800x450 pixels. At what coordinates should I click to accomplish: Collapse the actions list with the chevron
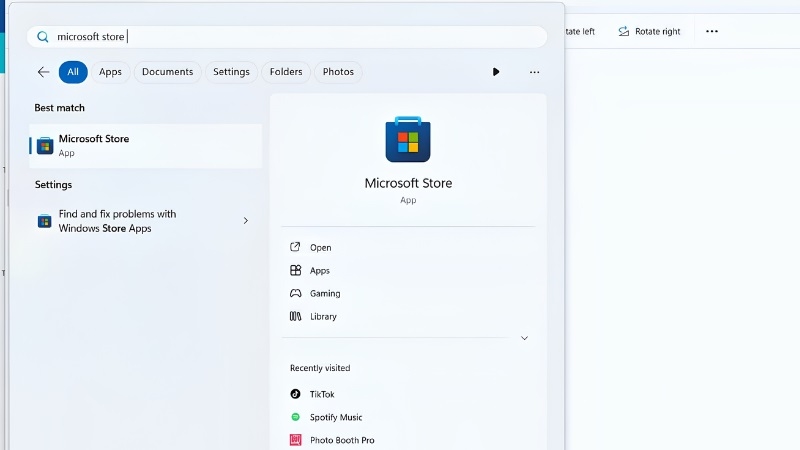tap(524, 338)
